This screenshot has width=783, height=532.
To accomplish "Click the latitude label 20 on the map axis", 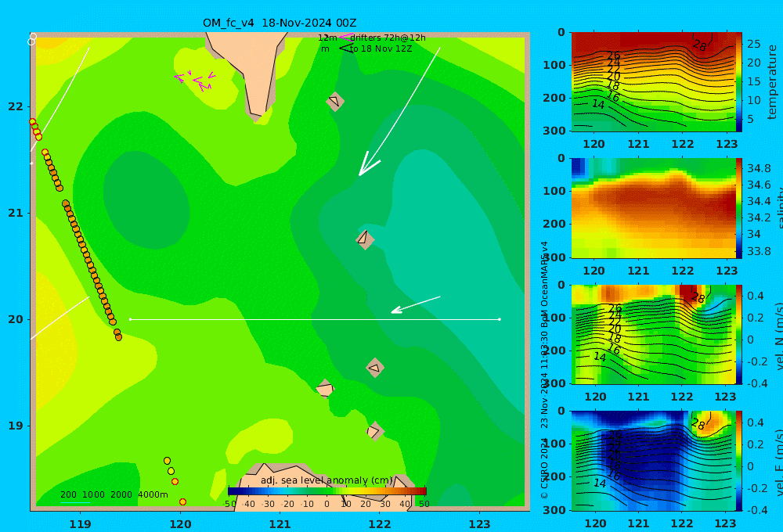I will (x=16, y=319).
